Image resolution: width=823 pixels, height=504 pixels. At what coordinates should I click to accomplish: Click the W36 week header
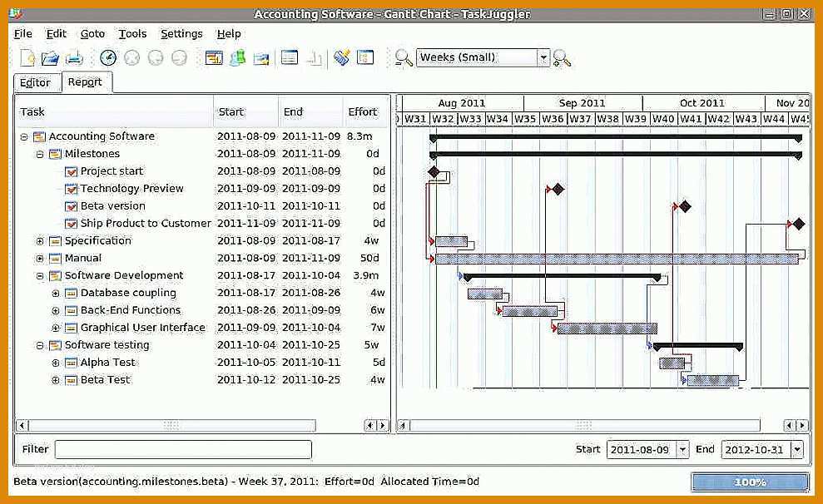pos(553,119)
